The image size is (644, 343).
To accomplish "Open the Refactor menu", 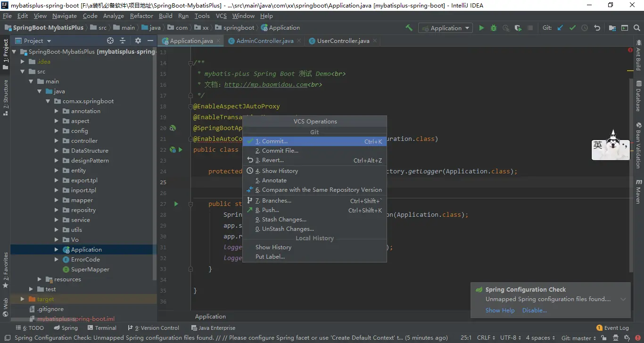I will [x=141, y=16].
